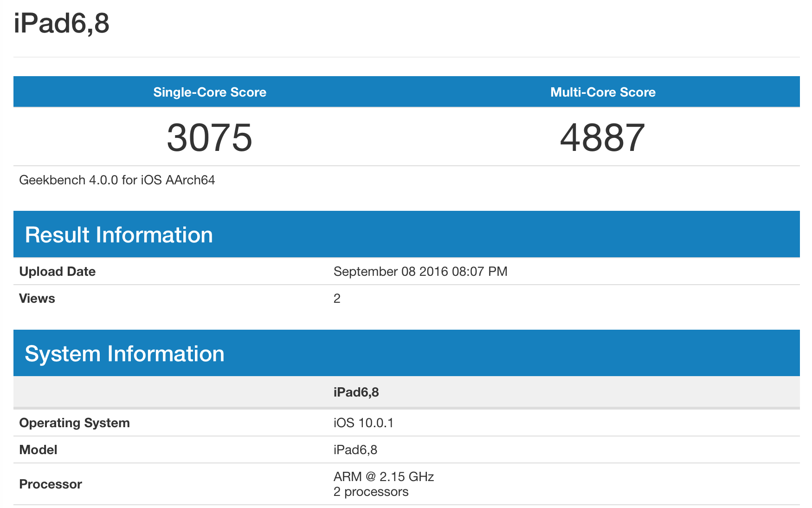Click the iPad6,8 model value
Screen dimensions: 812x508
tap(356, 449)
